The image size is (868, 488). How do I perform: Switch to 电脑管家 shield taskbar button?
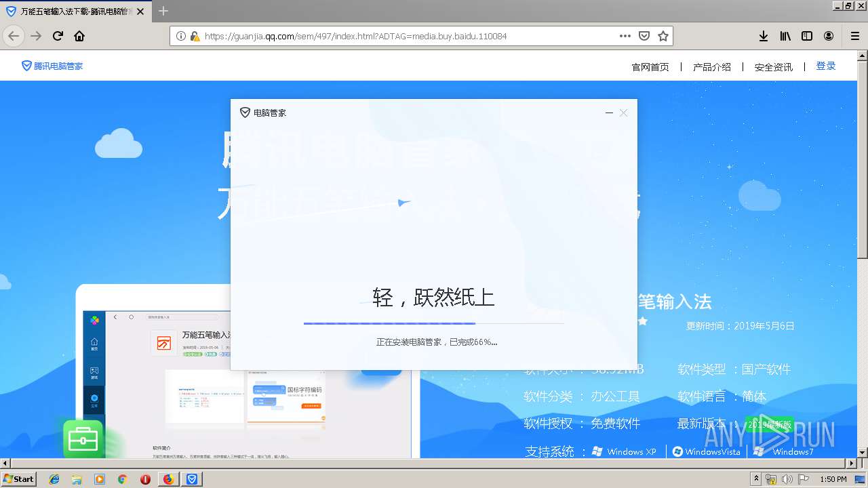click(192, 479)
